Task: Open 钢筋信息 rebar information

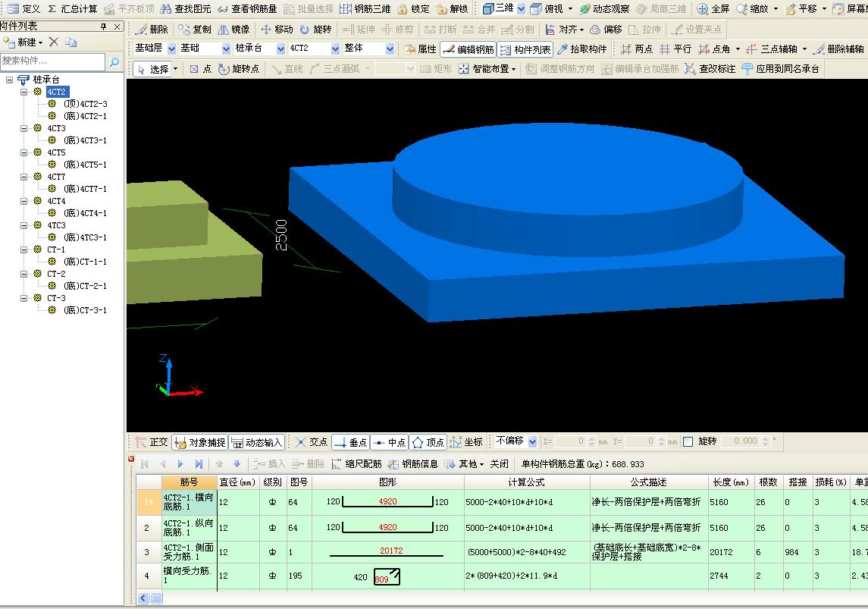Action: click(413, 464)
